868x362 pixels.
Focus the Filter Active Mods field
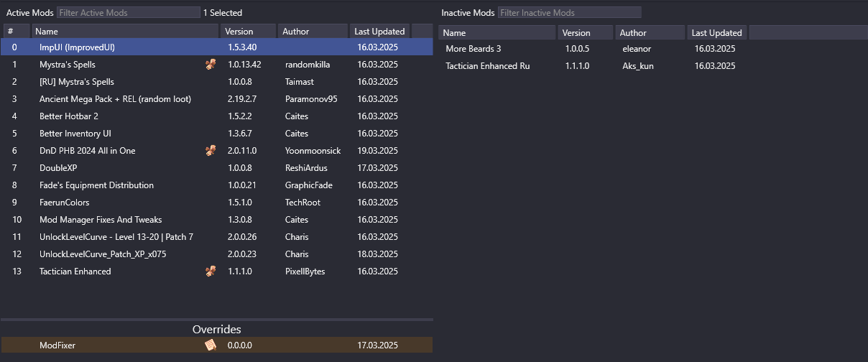pos(128,12)
